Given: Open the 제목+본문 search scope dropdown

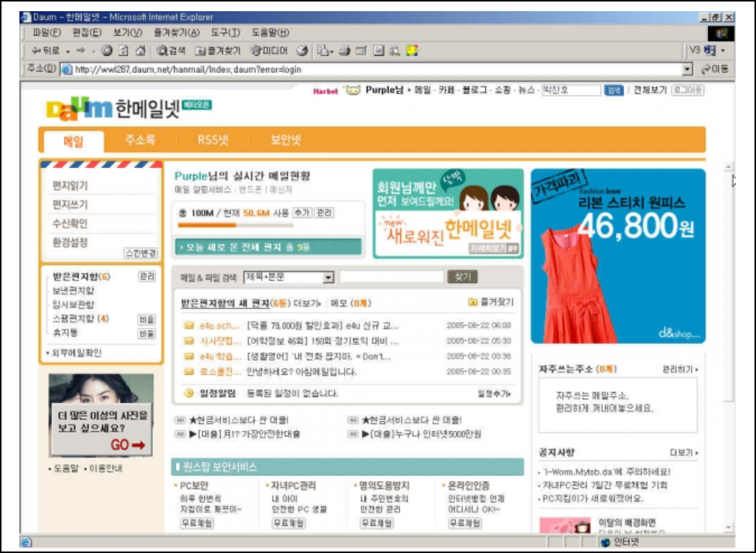Looking at the screenshot, I should coord(328,277).
